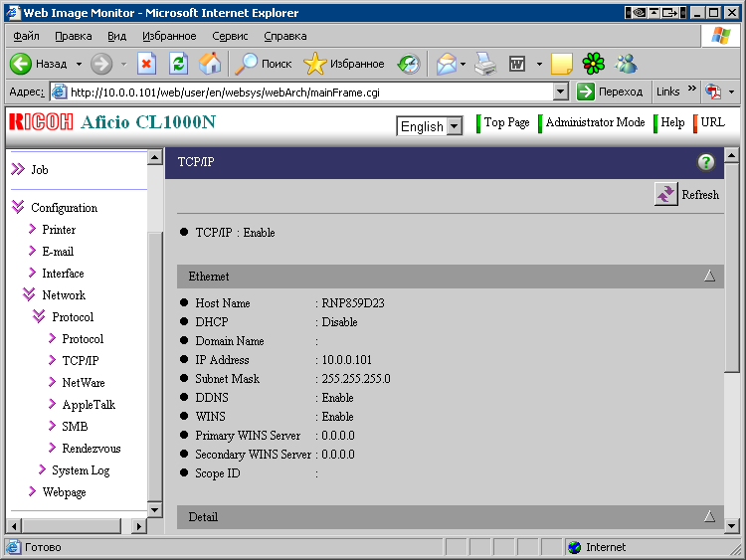
Task: Click the browser Refresh page icon
Action: [178, 64]
